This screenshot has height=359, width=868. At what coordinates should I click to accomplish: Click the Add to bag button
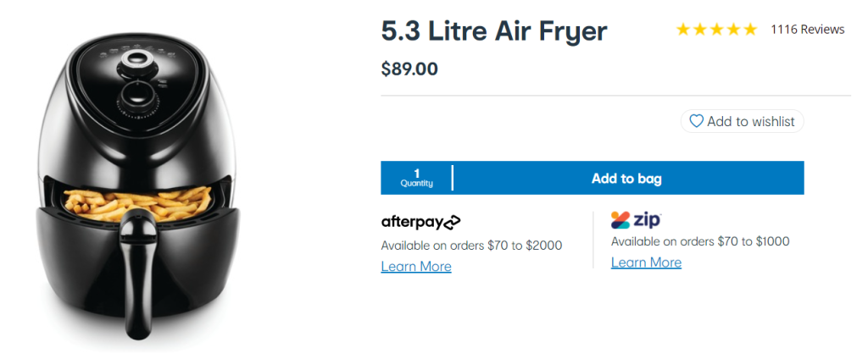[x=628, y=178]
